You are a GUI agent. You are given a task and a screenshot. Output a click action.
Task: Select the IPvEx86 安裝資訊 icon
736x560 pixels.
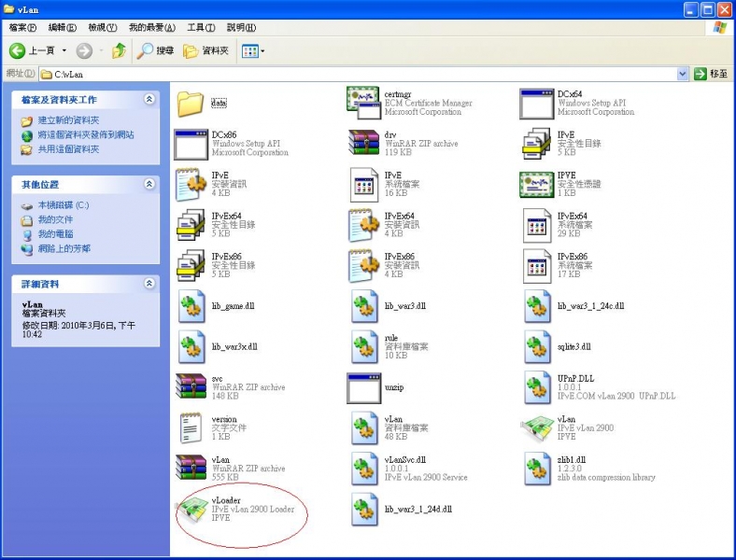click(363, 266)
